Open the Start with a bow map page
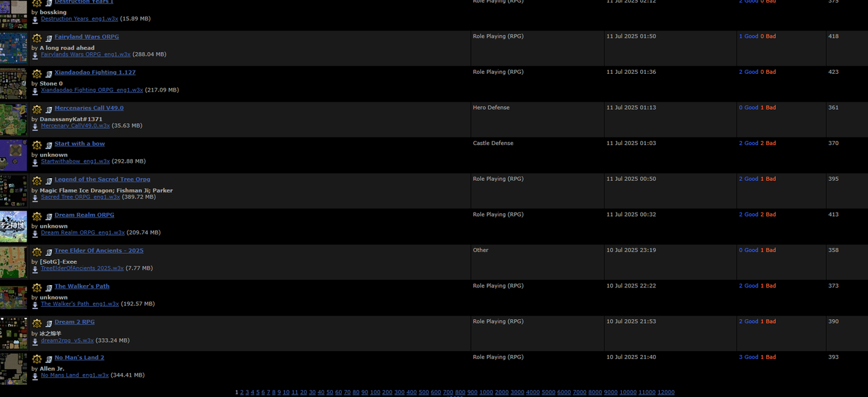 click(x=80, y=144)
